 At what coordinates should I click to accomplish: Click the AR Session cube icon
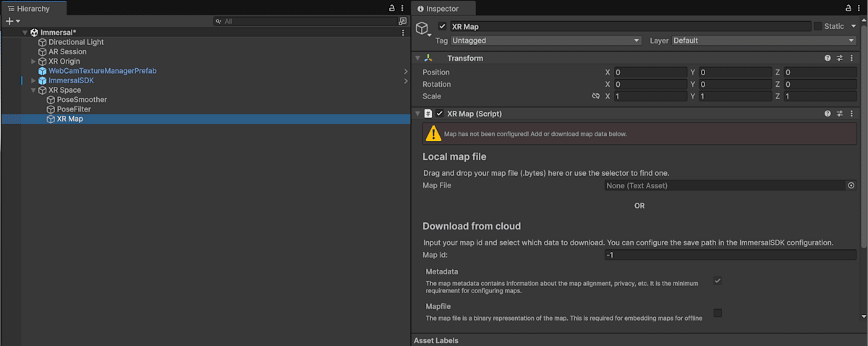click(43, 51)
